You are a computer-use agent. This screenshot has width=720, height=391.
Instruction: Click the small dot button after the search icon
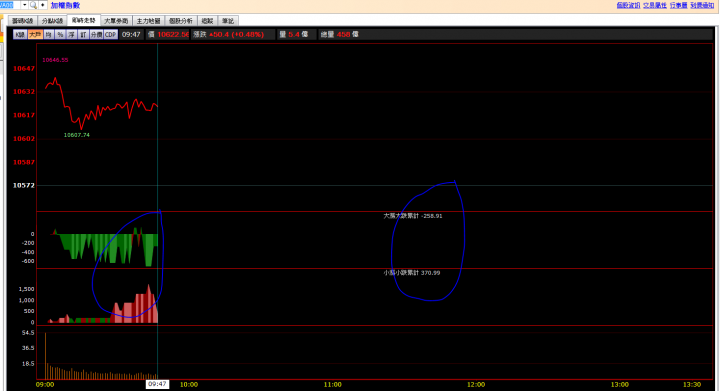43,5
